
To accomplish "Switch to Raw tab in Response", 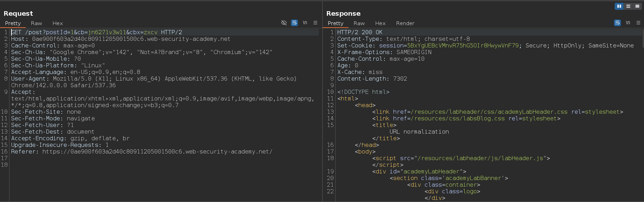I will pyautogui.click(x=359, y=23).
